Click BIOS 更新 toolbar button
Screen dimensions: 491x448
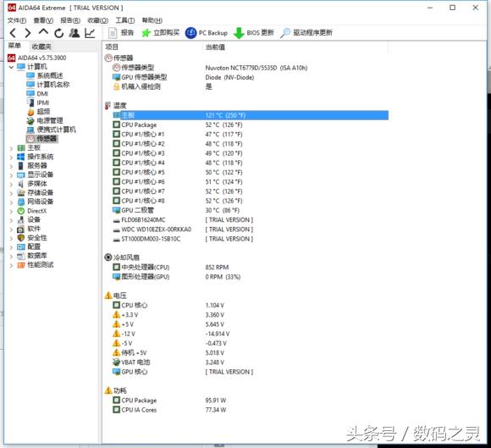(x=254, y=33)
